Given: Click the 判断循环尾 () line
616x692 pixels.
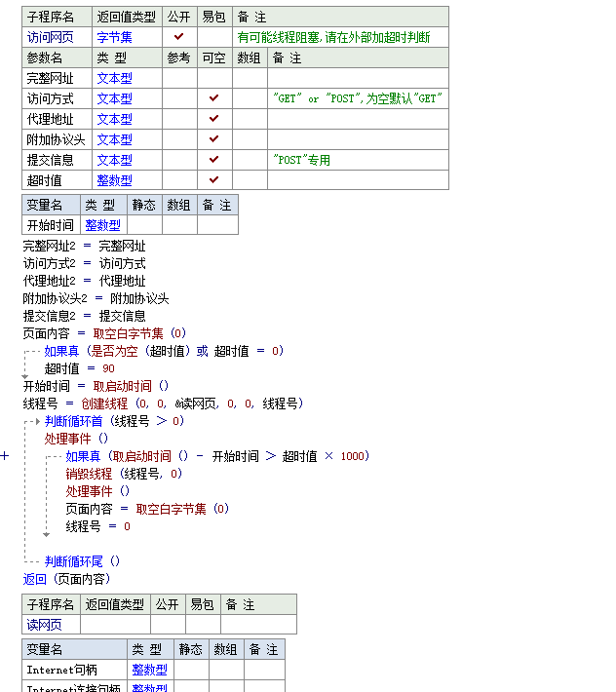Looking at the screenshot, I should pyautogui.click(x=82, y=561).
